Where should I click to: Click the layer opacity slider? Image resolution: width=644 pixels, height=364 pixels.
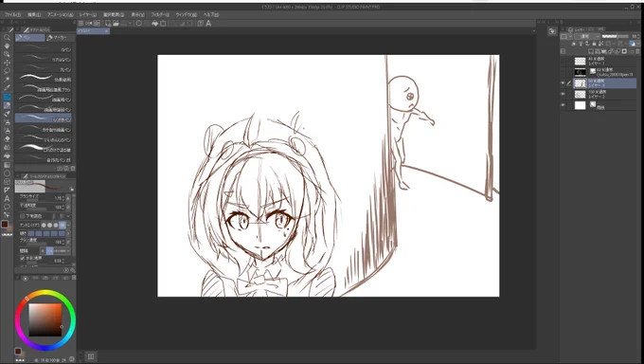[x=616, y=37]
